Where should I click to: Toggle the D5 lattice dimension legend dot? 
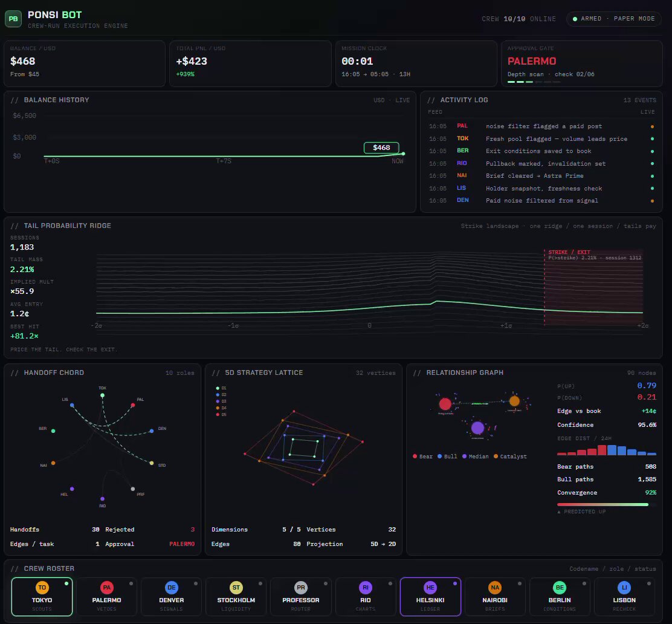coord(218,415)
